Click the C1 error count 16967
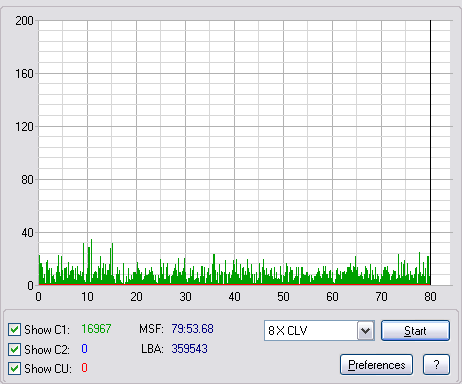462x384 pixels. click(x=96, y=329)
